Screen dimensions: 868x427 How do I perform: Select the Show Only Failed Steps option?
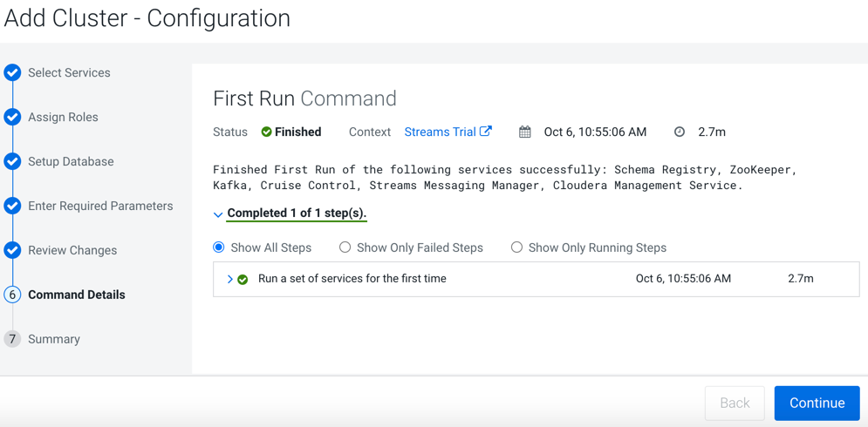[x=345, y=247]
